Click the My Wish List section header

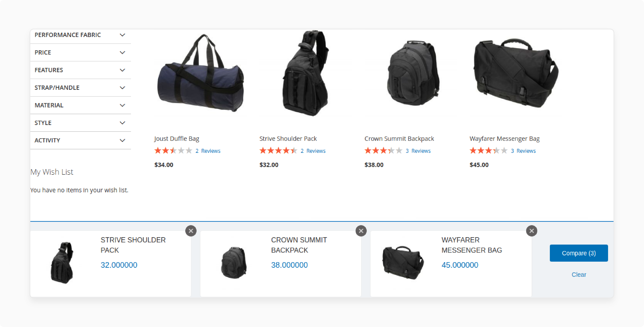click(x=51, y=171)
